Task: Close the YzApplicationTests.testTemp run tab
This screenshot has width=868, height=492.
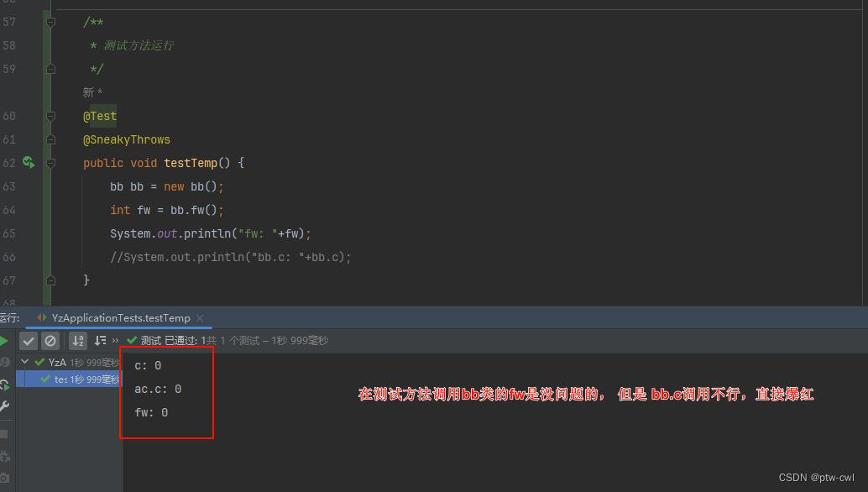Action: 199,318
